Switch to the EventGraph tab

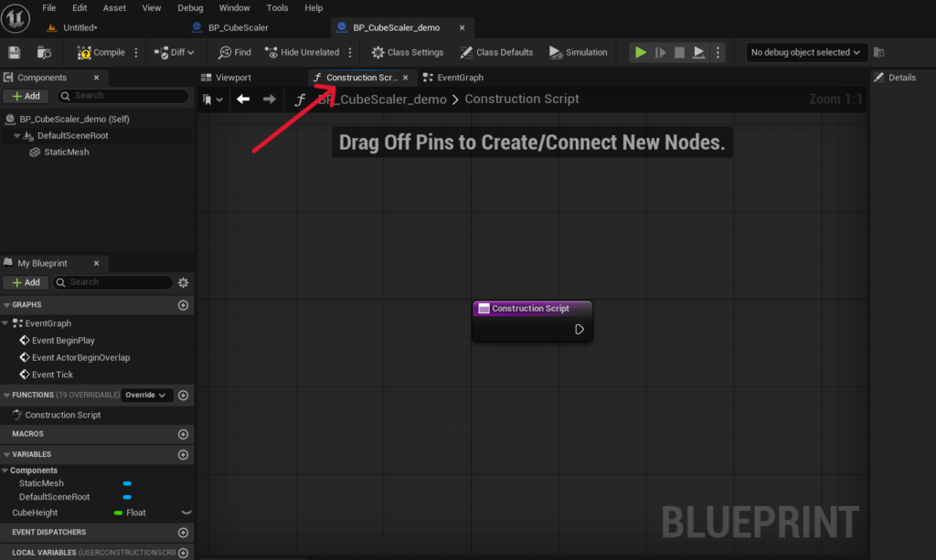pyautogui.click(x=453, y=78)
